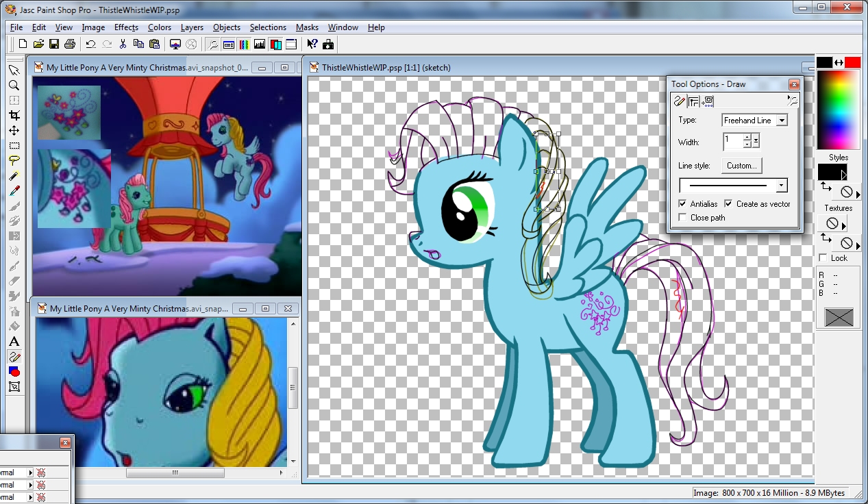Toggle the histogram window icon
The width and height of the screenshot is (868, 504).
(260, 45)
